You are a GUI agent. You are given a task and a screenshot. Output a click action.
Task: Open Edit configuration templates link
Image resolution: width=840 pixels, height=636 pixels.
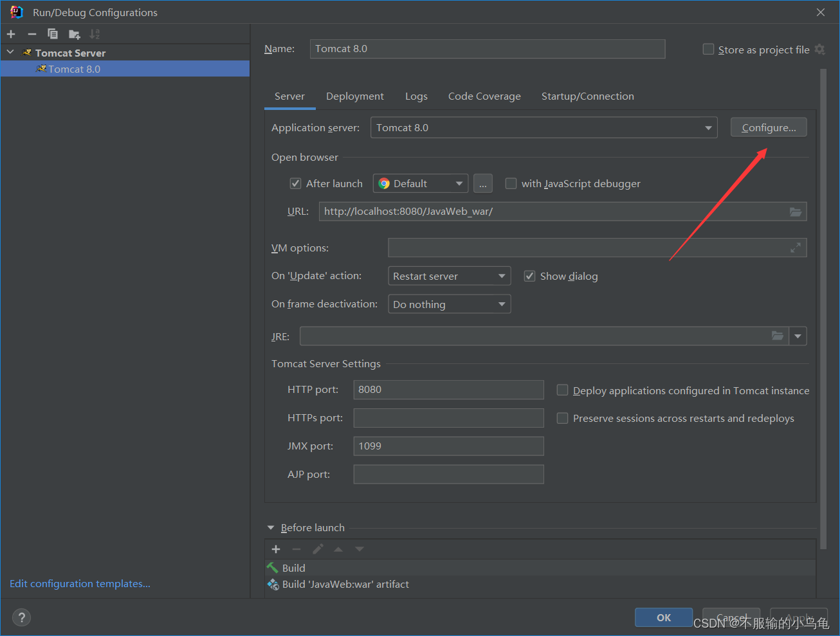click(x=80, y=584)
